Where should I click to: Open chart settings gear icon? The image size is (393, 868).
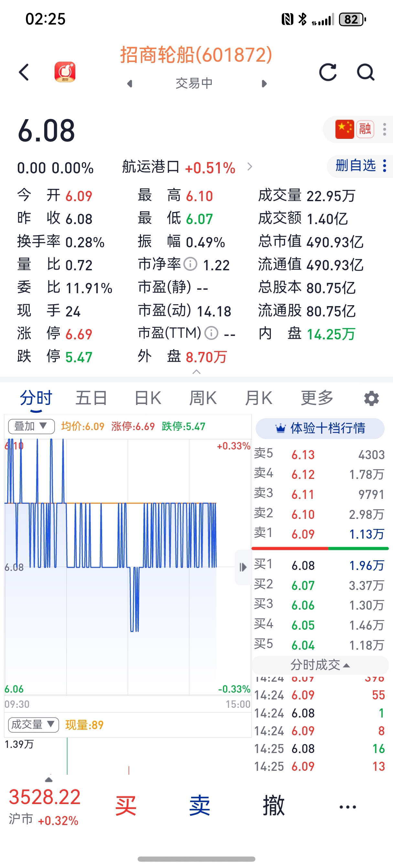[371, 398]
